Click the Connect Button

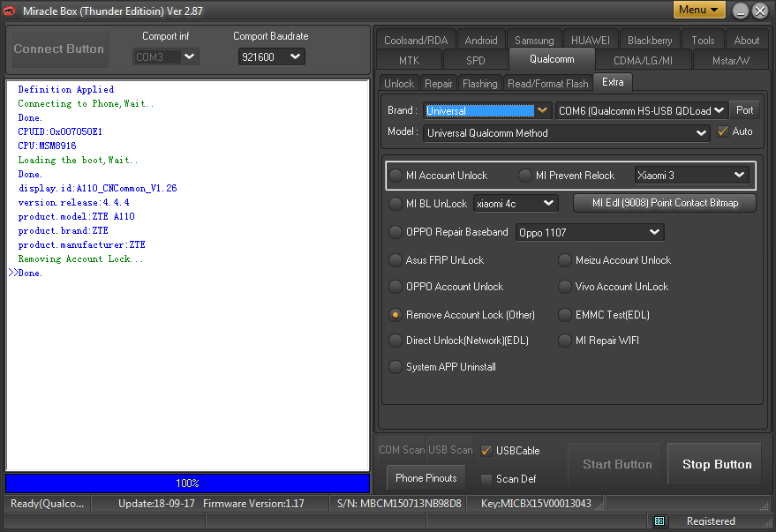(59, 49)
